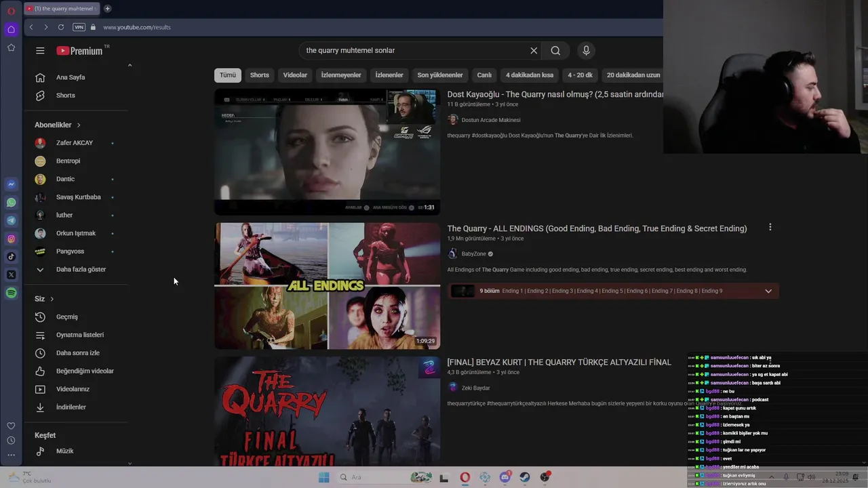Open the Opera sidebar home icon
Viewport: 868px width, 488px height.
[x=11, y=29]
